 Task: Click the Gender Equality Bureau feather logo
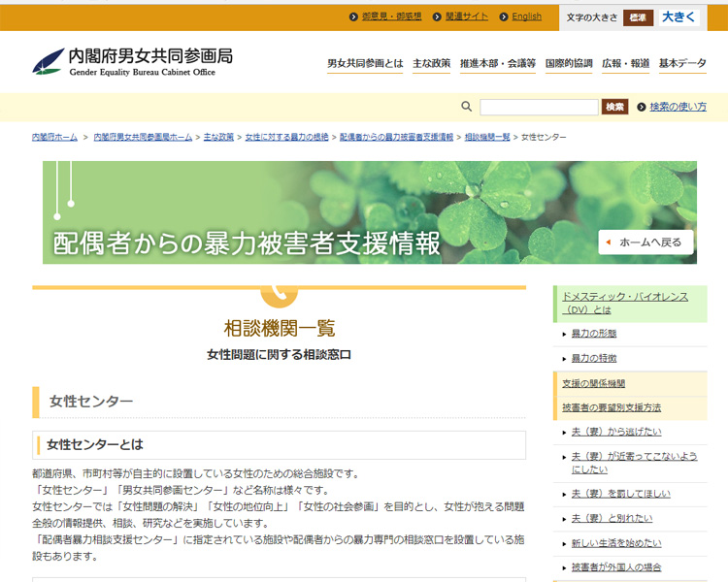click(49, 61)
